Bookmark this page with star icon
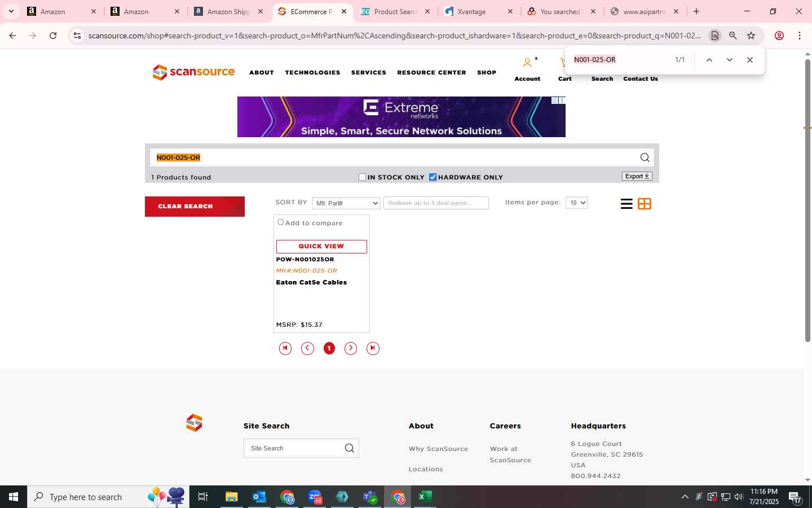This screenshot has width=812, height=508. pos(751,36)
